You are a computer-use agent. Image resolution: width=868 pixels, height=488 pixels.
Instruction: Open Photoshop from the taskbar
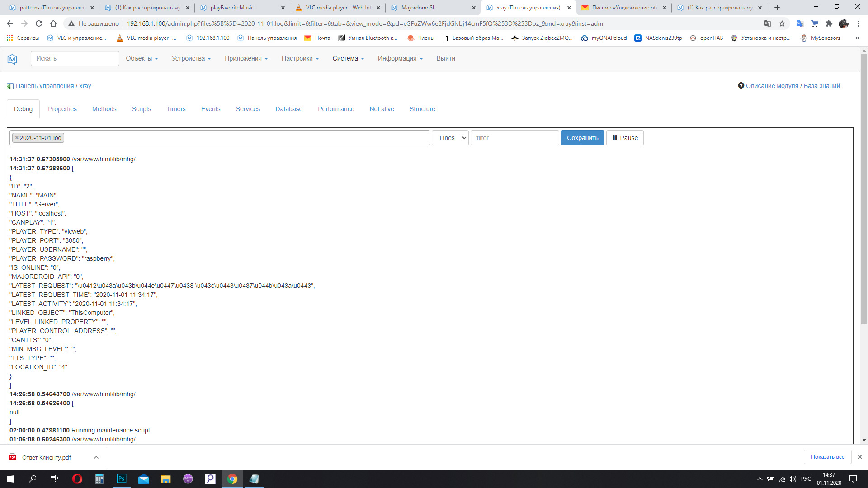point(121,479)
